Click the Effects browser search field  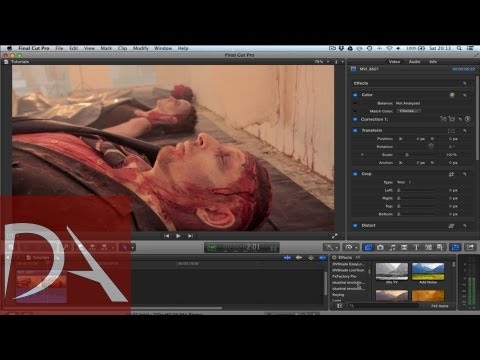click(x=383, y=306)
